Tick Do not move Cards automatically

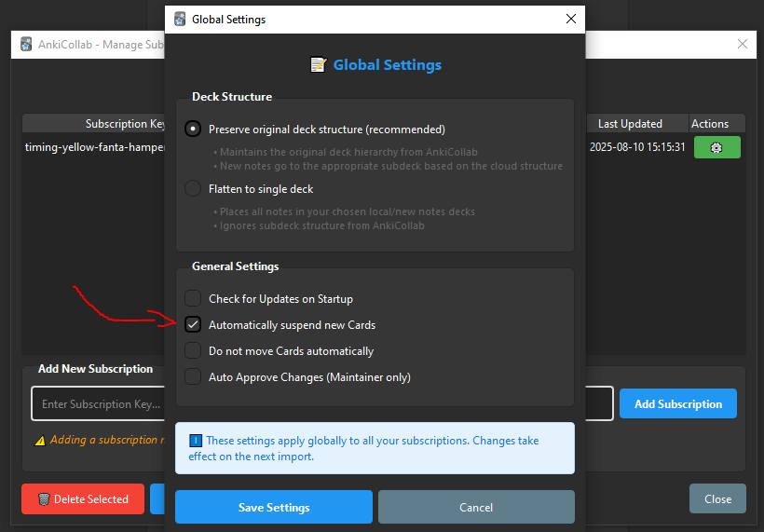tap(193, 350)
